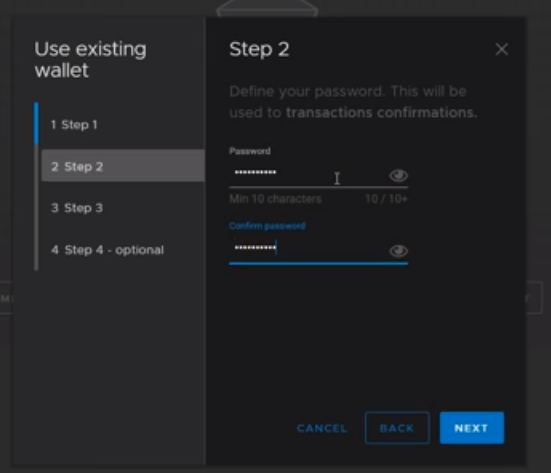The width and height of the screenshot is (551, 473).
Task: Click the blue step progress bar
Action: [x=36, y=123]
